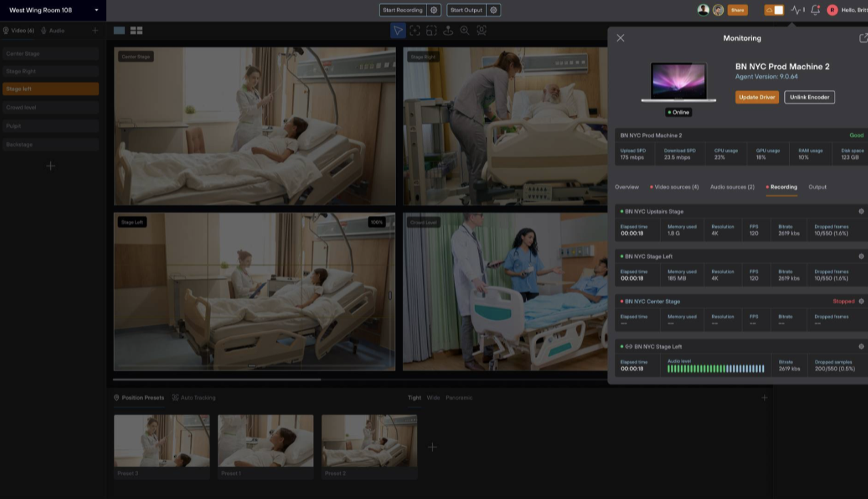Open Start Recording settings gear
Viewport: 868px width, 499px height.
[434, 10]
